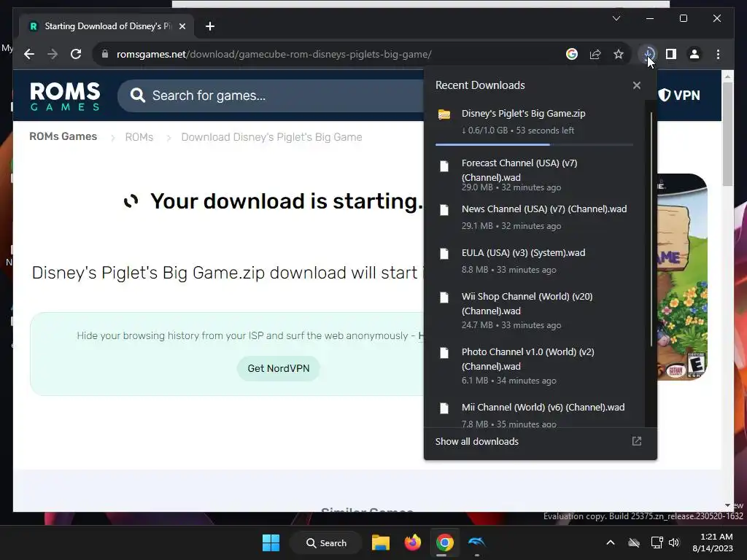Click file icon of News Channel wad
Image resolution: width=747 pixels, height=560 pixels.
(444, 210)
